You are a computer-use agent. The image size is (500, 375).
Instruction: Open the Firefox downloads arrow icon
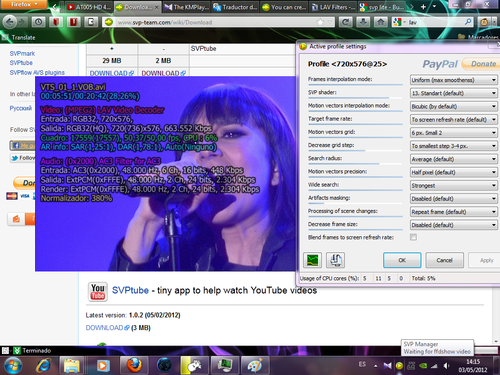pyautogui.click(x=363, y=22)
